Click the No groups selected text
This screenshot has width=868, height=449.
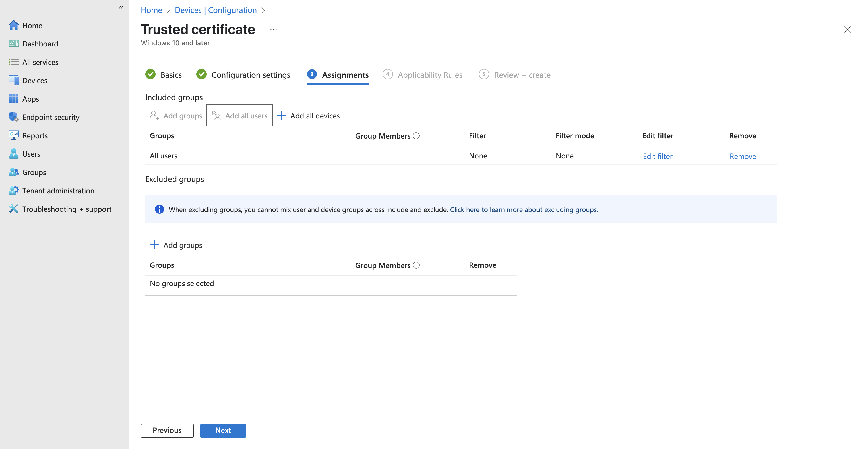[182, 283]
